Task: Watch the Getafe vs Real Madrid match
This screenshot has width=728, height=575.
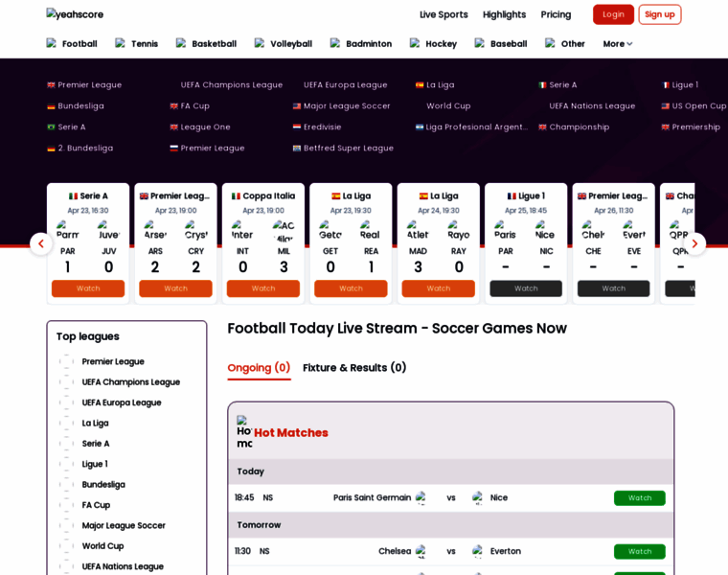Action: point(351,288)
